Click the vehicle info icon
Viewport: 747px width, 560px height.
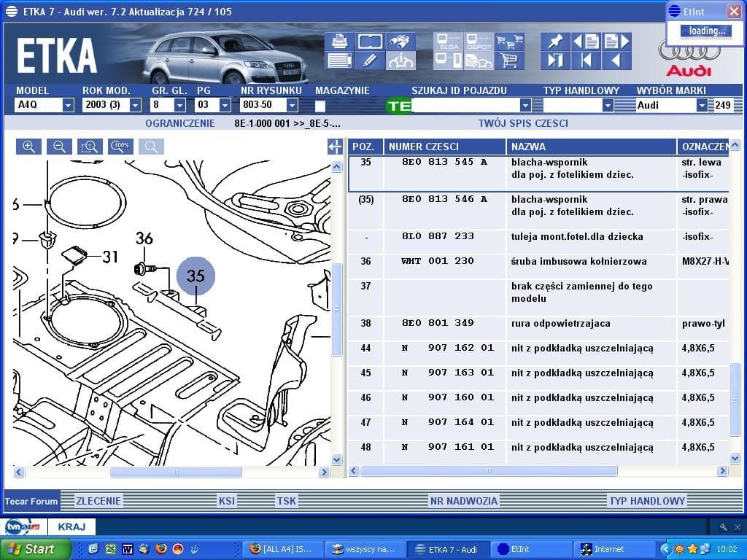[x=400, y=61]
